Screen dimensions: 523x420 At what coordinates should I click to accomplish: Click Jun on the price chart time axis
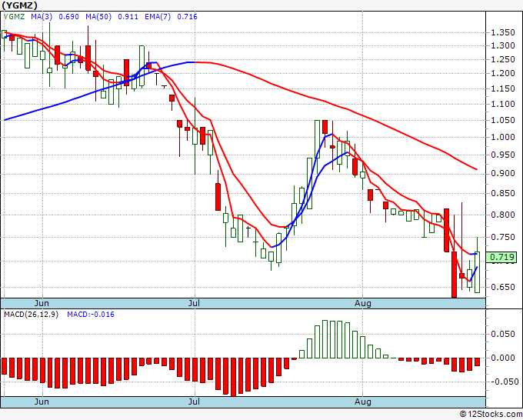click(42, 303)
